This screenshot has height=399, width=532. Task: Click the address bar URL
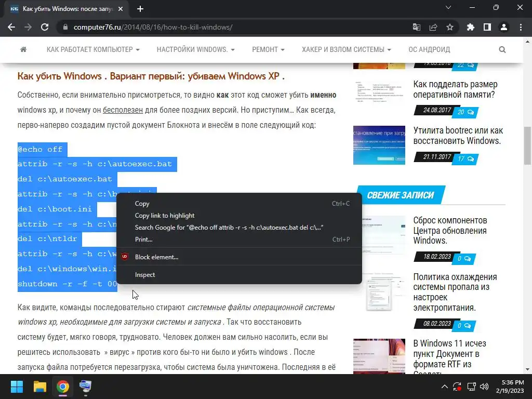coord(153,27)
